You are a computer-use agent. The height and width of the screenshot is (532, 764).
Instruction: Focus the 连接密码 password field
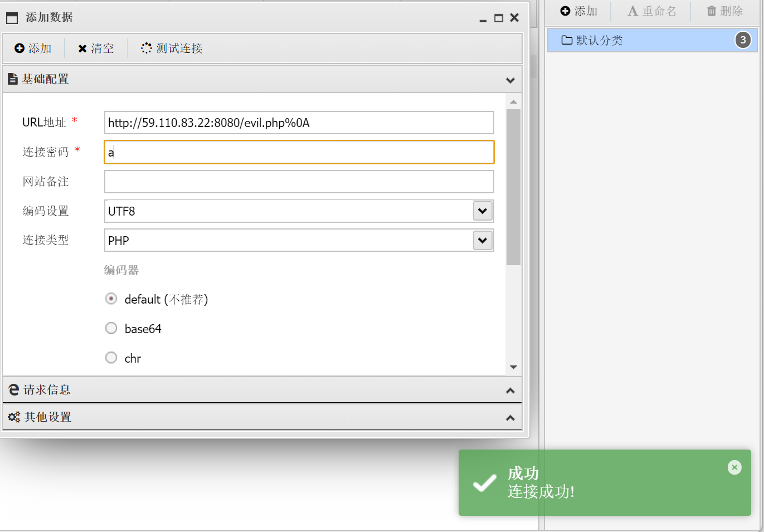(299, 152)
